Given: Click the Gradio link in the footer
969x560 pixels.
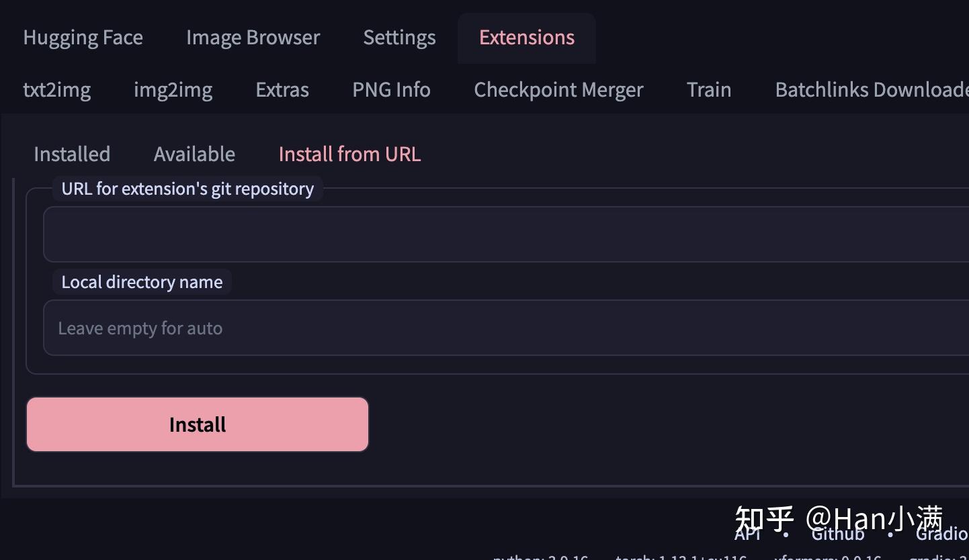Looking at the screenshot, I should 941,536.
